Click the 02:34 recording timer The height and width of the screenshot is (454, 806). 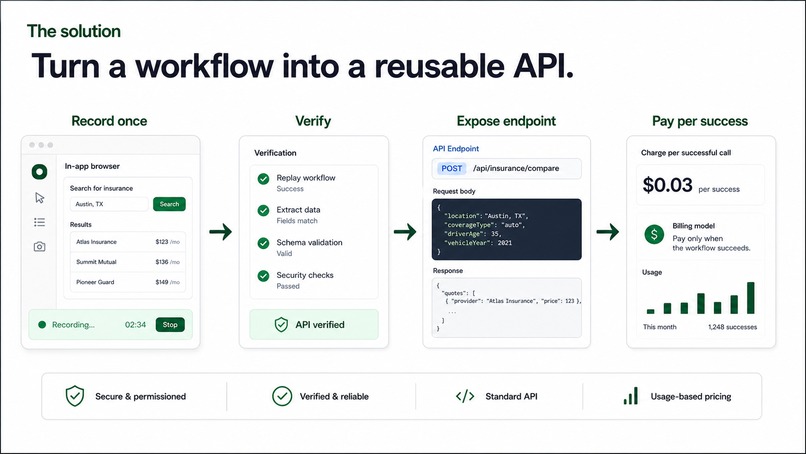point(135,324)
